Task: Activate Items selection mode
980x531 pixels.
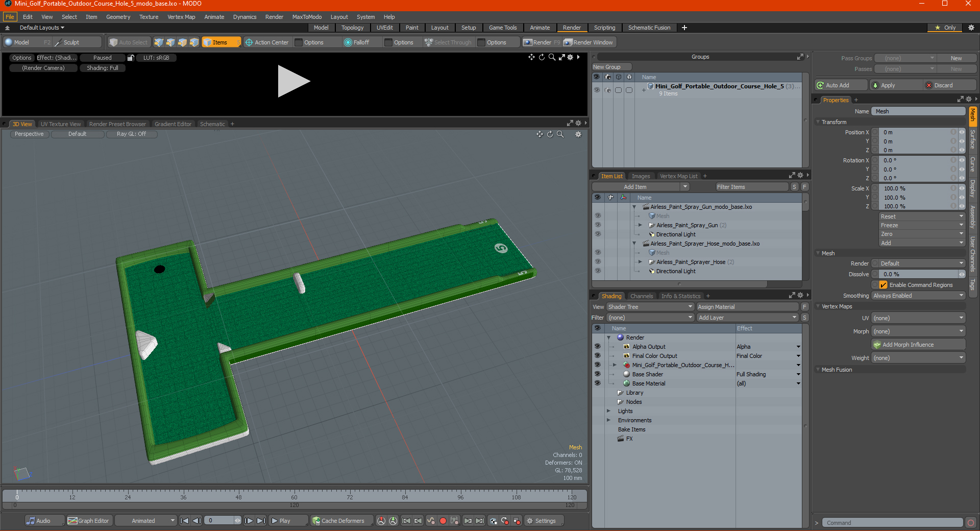Action: click(x=221, y=42)
